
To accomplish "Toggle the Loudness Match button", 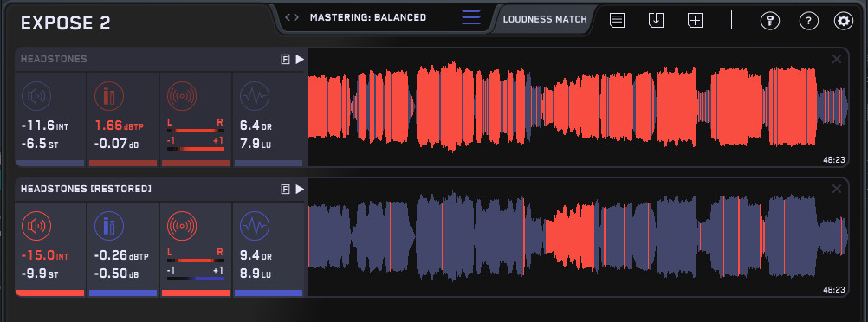I will click(x=545, y=19).
